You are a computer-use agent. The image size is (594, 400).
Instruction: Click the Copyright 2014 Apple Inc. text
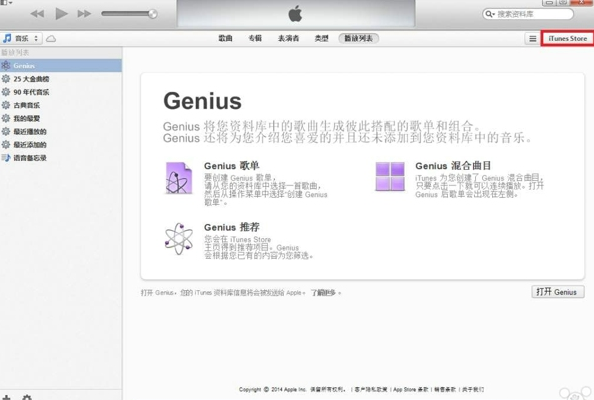(x=272, y=389)
